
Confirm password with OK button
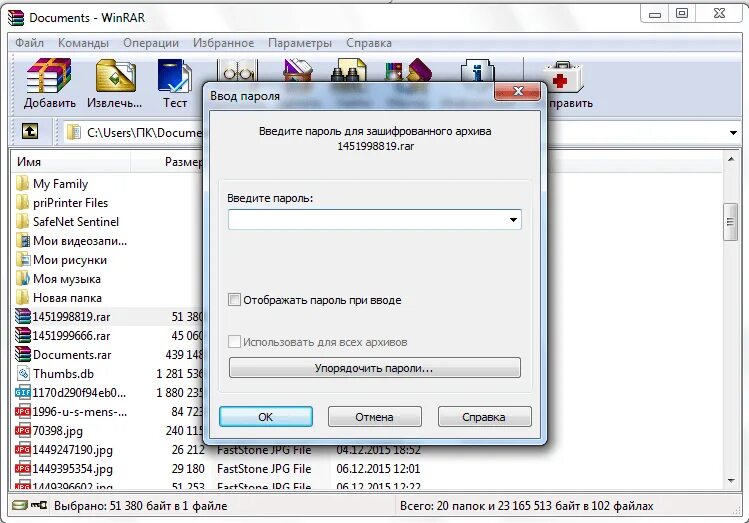point(266,416)
